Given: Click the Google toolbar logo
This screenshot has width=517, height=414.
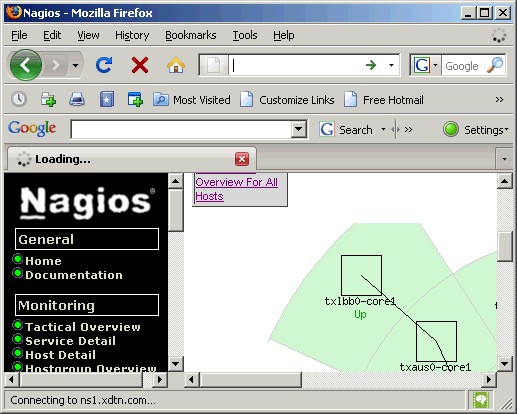Looking at the screenshot, I should point(32,129).
